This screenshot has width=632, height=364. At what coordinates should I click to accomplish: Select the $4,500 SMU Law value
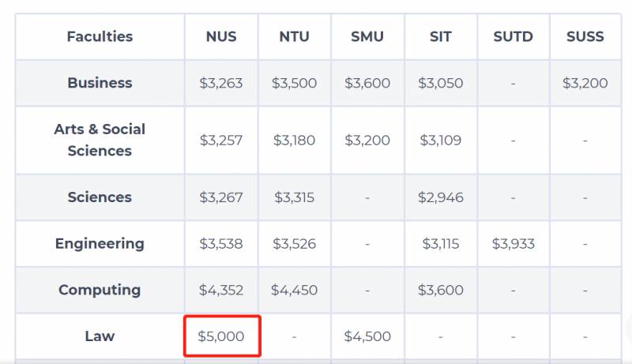pyautogui.click(x=367, y=336)
